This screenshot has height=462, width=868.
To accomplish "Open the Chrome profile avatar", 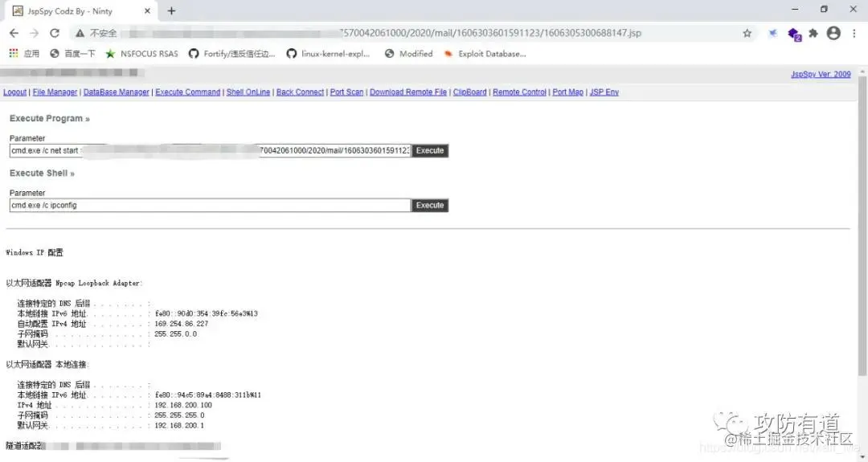I will tap(833, 33).
